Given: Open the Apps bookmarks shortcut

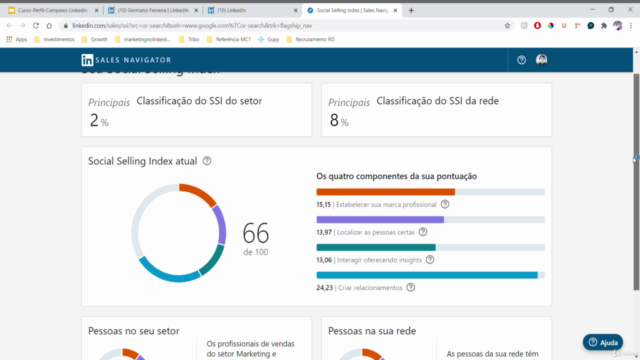Looking at the screenshot, I should [x=16, y=39].
